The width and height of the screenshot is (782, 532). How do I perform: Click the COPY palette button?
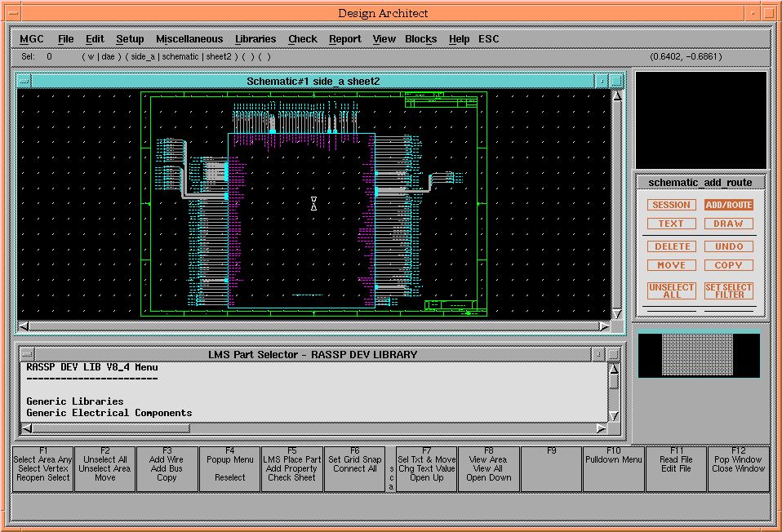729,265
